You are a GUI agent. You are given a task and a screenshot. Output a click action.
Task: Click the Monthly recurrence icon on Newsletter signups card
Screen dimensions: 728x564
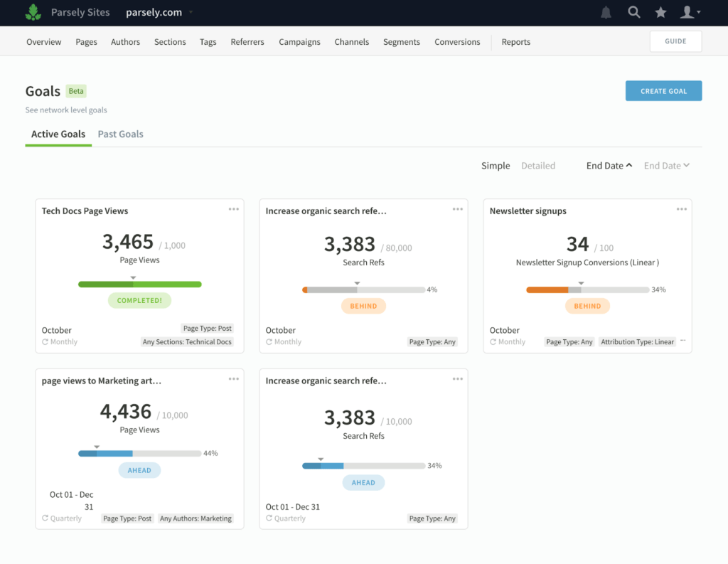(x=493, y=342)
